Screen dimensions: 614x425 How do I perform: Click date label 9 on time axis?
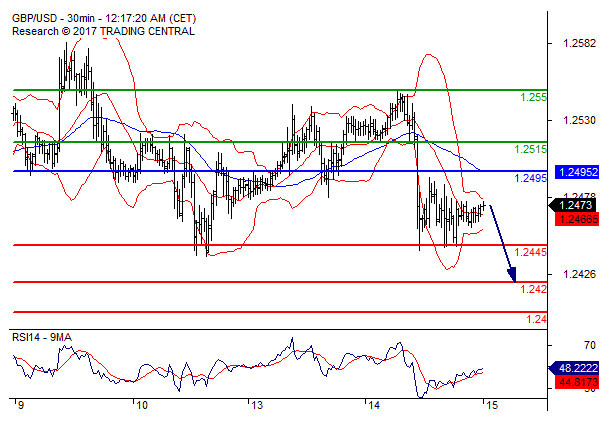pos(20,405)
